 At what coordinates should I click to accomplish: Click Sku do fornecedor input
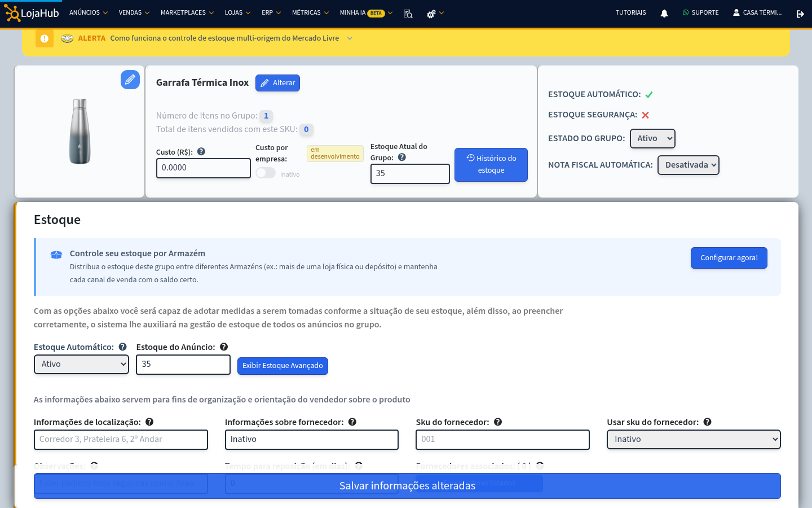coord(502,440)
